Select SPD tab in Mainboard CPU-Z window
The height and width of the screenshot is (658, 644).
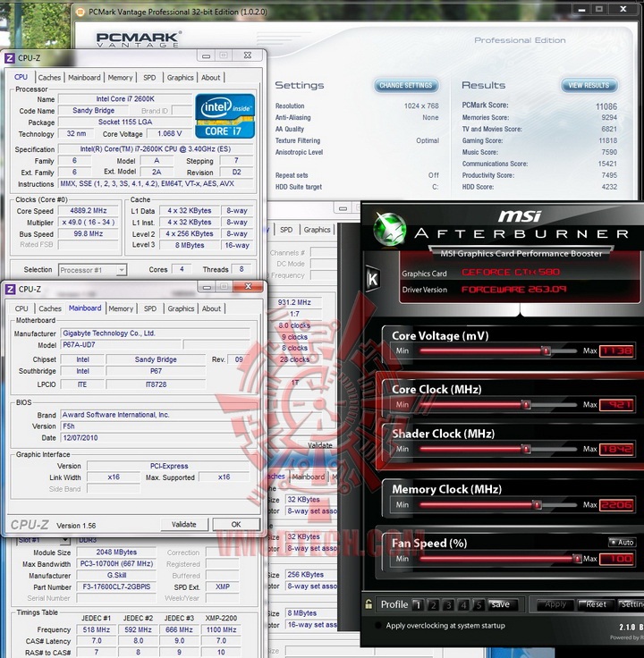[x=150, y=308]
